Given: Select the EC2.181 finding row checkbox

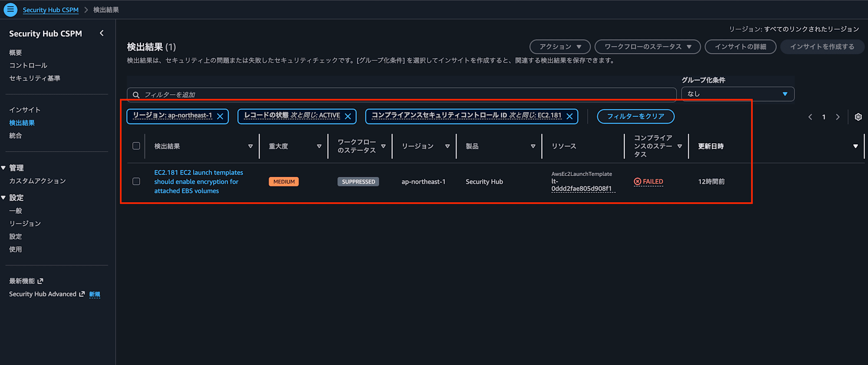Looking at the screenshot, I should coord(136,181).
